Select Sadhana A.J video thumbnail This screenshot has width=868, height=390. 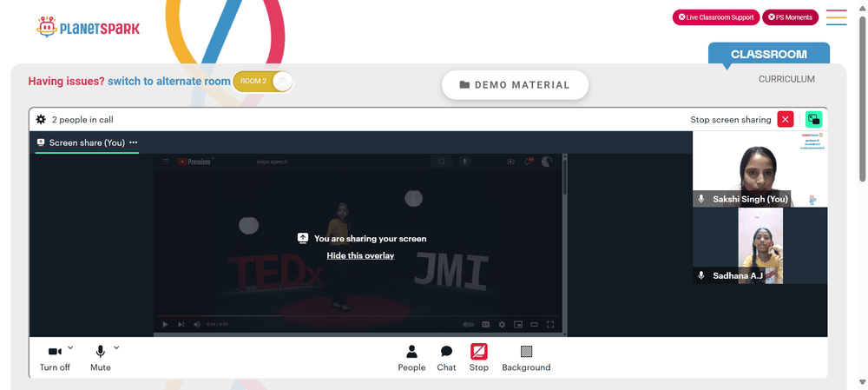click(760, 246)
